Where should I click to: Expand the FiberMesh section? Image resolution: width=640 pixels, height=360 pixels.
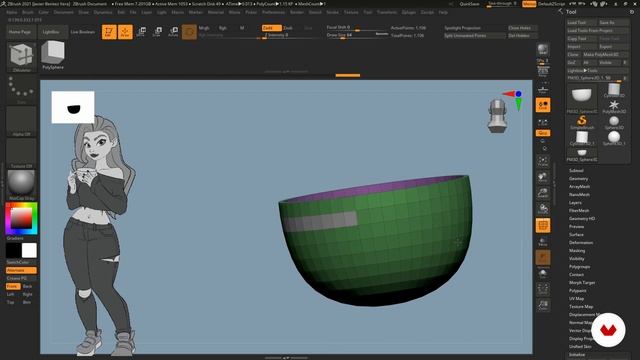(579, 211)
